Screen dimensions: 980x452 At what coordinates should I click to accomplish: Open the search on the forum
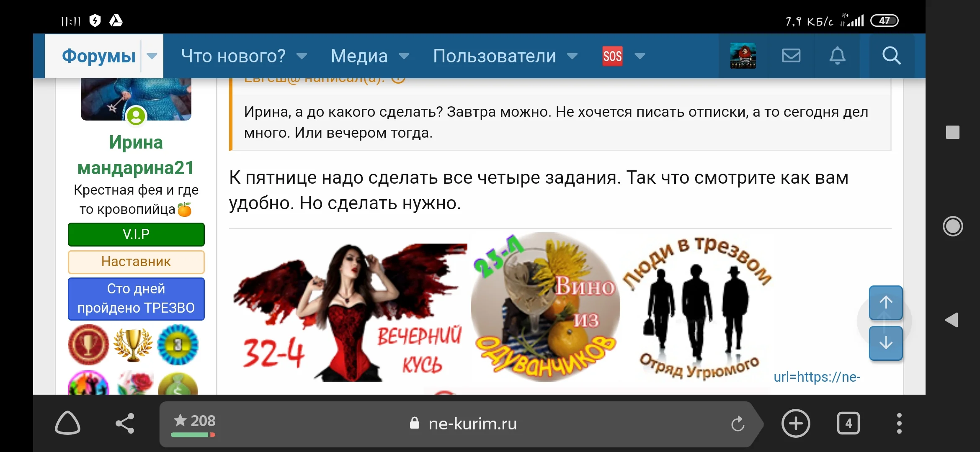(892, 56)
